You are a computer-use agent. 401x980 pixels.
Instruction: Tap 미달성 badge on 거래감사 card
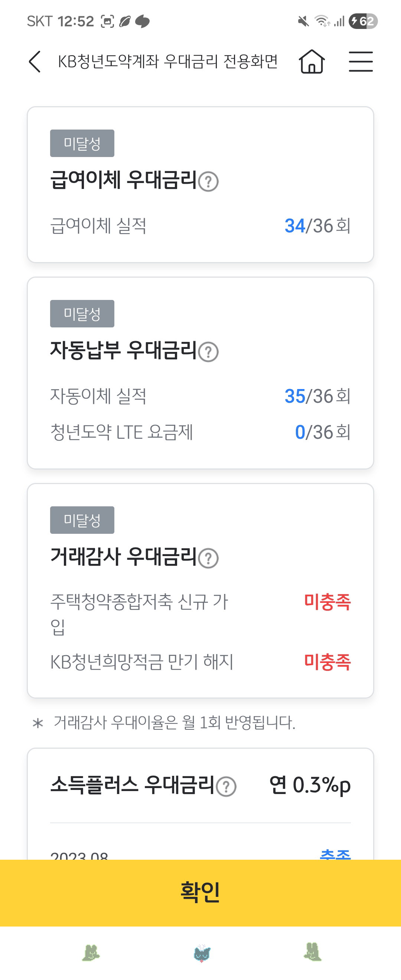(x=82, y=520)
